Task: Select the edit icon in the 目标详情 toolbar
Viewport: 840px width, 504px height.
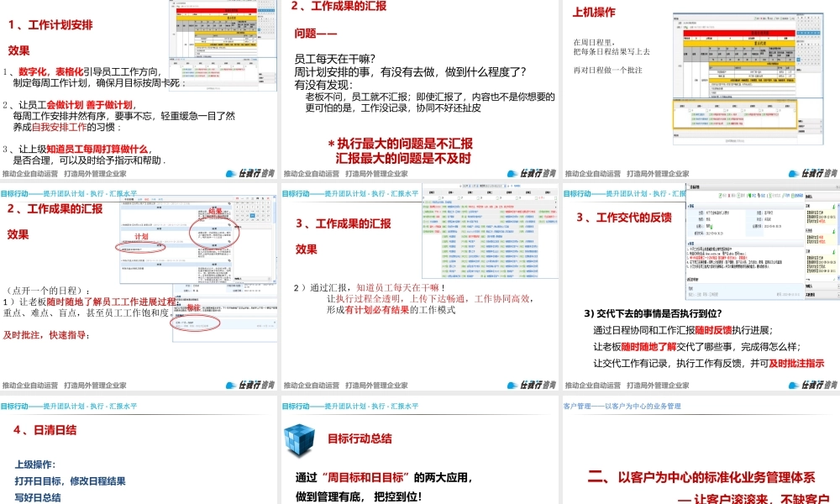Action: (x=721, y=195)
